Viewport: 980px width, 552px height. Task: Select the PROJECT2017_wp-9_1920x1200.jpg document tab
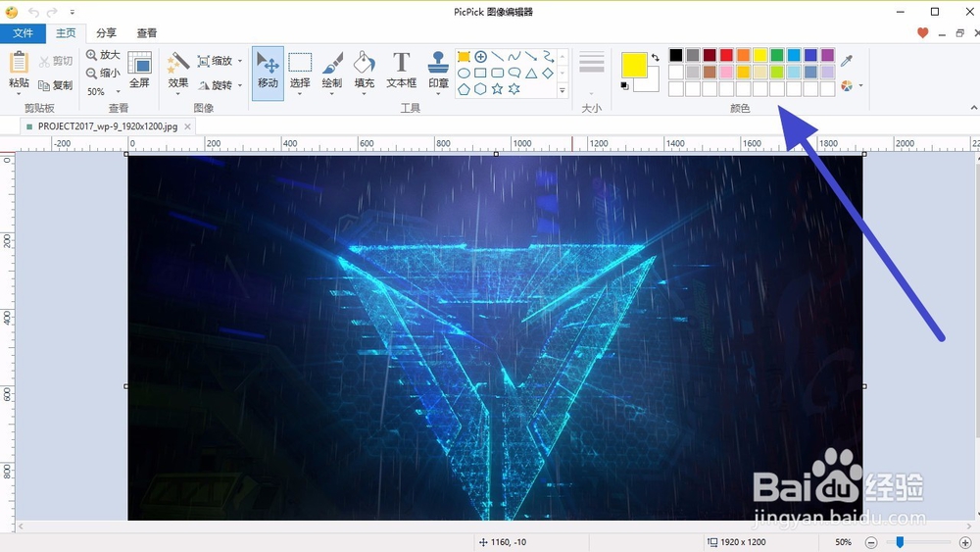coord(108,126)
